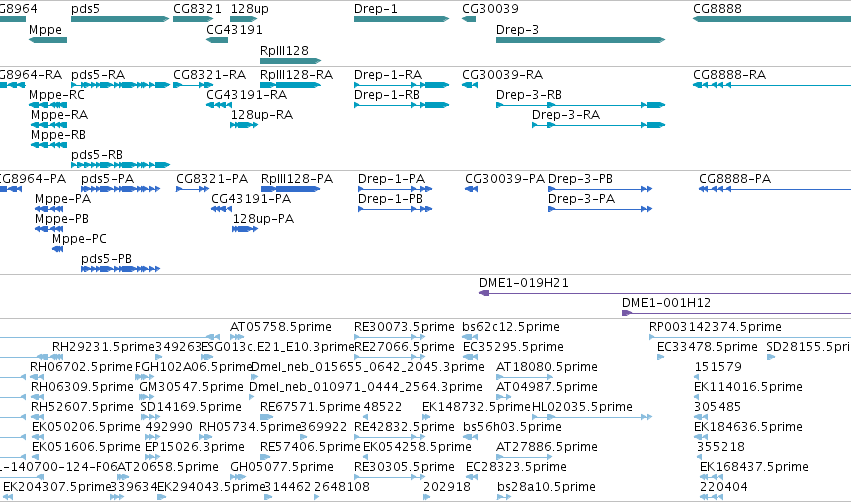
Task: Select clone DME1-019H21
Action: (x=665, y=294)
